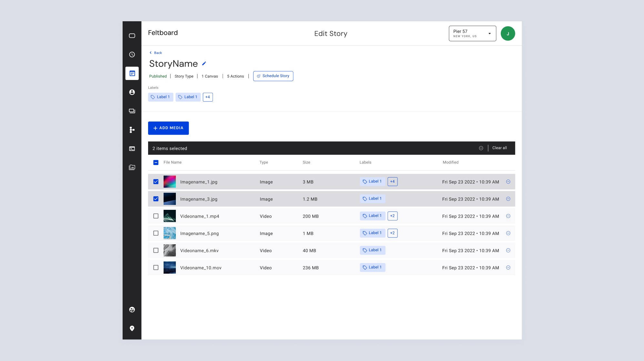Uncheck Imagename_1.jpg checkbox
Viewport: 644px width, 361px height.
pyautogui.click(x=156, y=182)
